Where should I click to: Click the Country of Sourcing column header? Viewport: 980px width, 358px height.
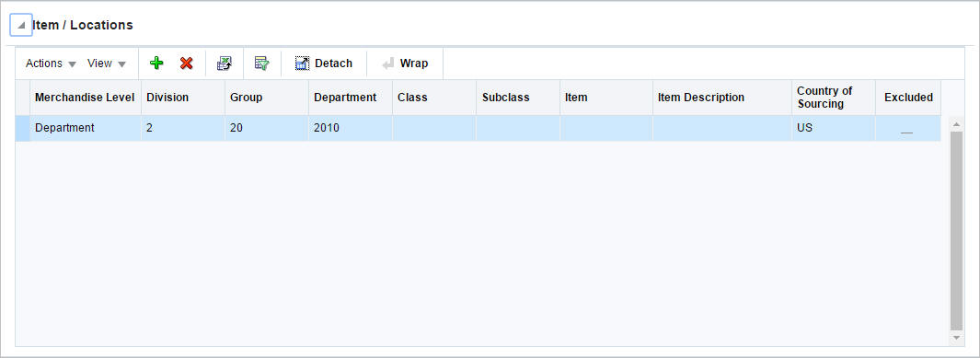click(x=833, y=98)
